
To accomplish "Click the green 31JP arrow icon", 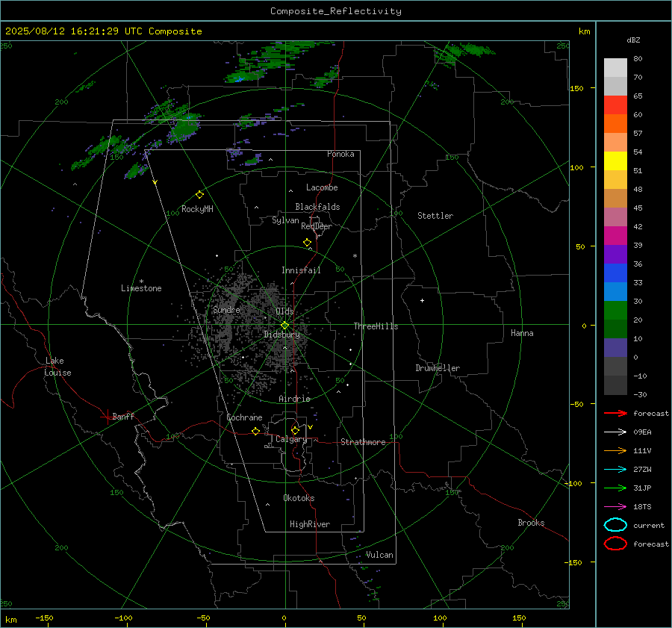I will (615, 488).
